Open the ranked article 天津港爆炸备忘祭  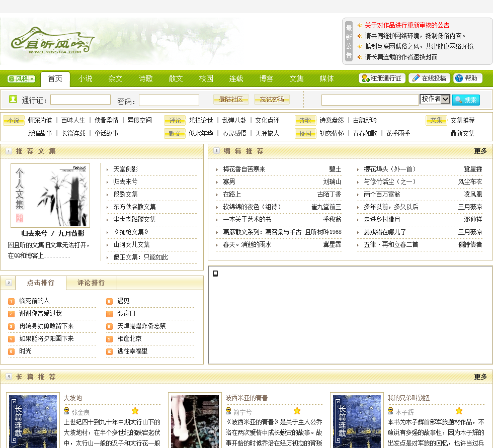tap(141, 326)
